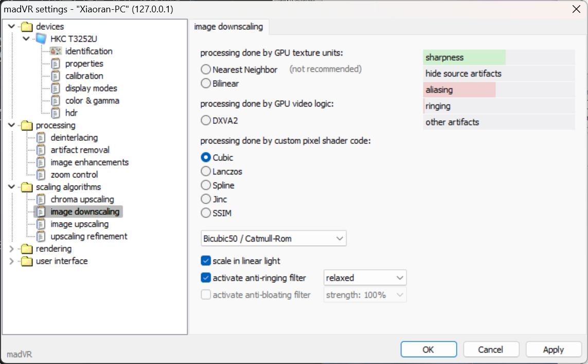Click the scaling algorithms folder icon
The image size is (588, 364).
26,187
